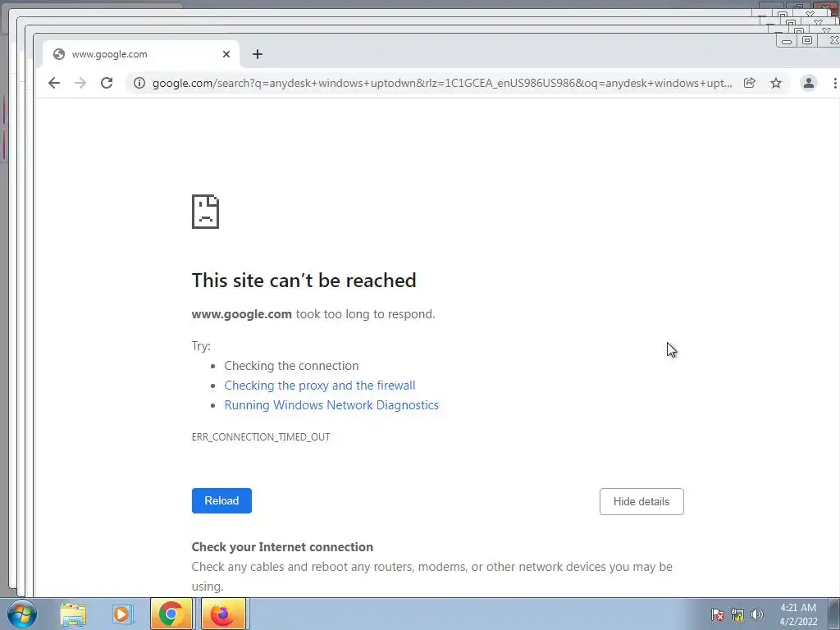Switch to Chrome in the taskbar
Screen dimensions: 840x630
click(x=171, y=614)
